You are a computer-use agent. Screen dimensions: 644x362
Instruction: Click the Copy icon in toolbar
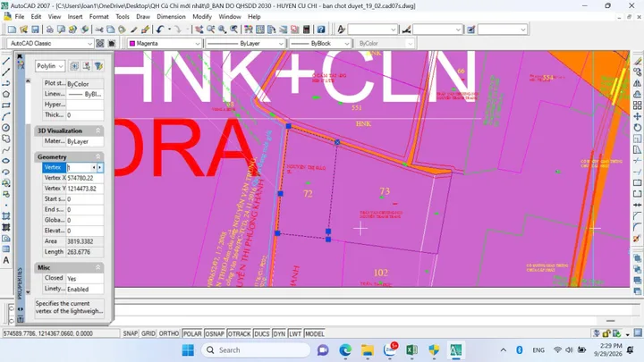pos(111,29)
